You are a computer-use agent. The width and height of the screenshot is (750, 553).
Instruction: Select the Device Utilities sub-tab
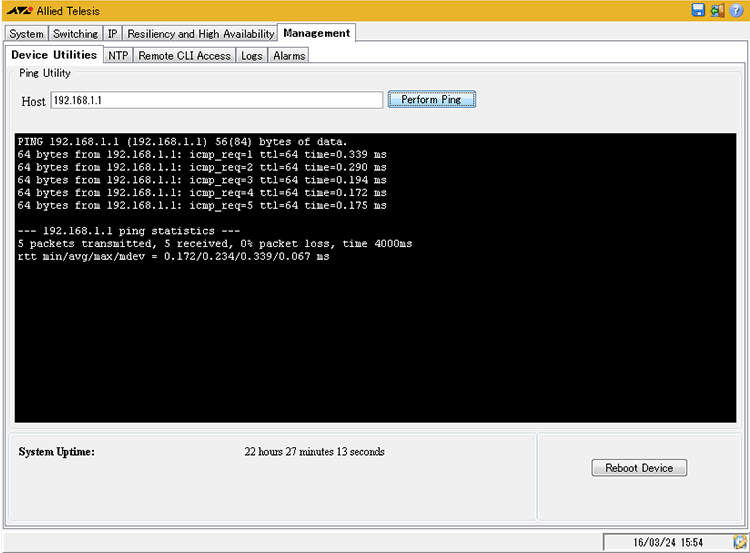(54, 55)
